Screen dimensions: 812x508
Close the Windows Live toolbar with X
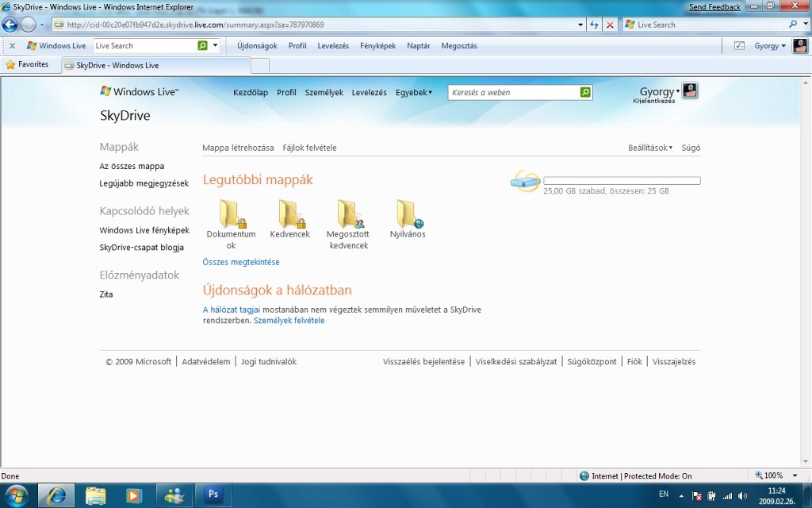(x=12, y=45)
